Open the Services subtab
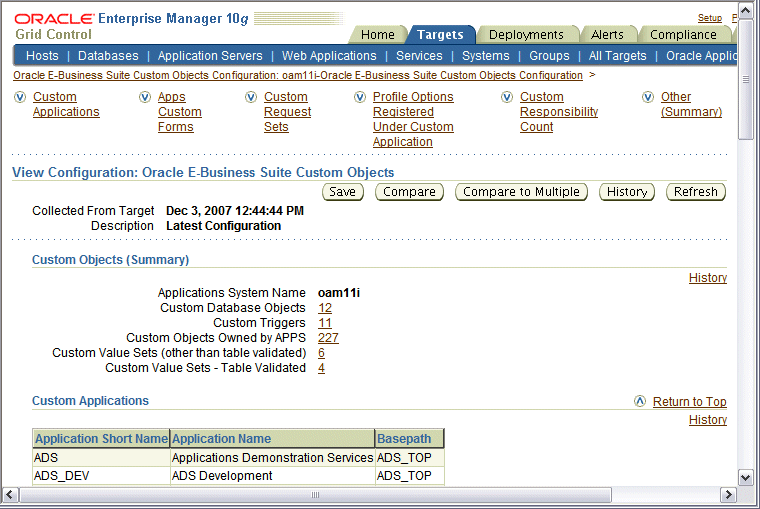This screenshot has width=760, height=509. (419, 56)
